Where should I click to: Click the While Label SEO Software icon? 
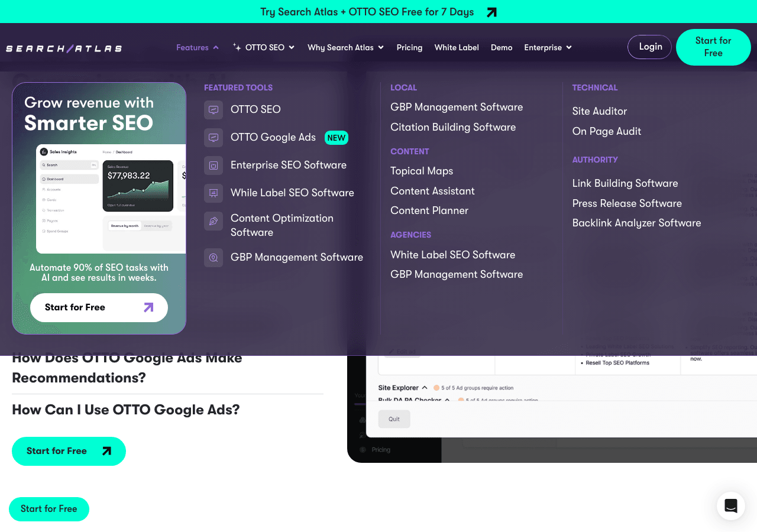213,193
